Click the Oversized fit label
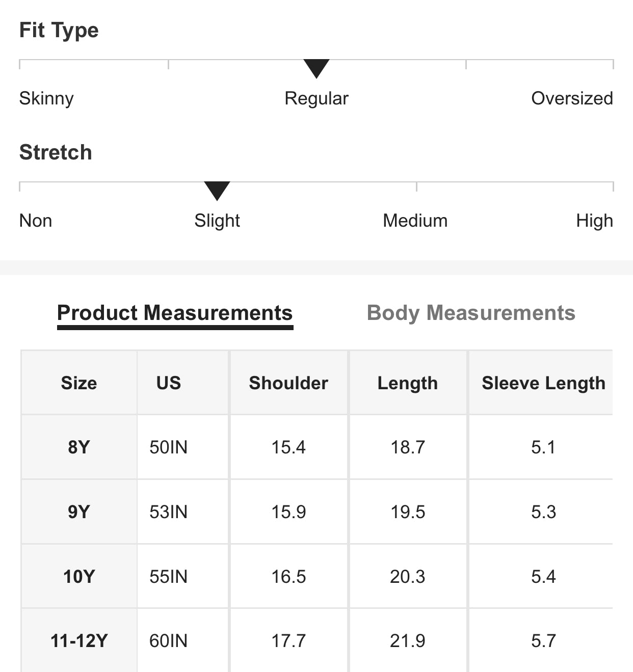The image size is (633, 672). click(x=572, y=98)
